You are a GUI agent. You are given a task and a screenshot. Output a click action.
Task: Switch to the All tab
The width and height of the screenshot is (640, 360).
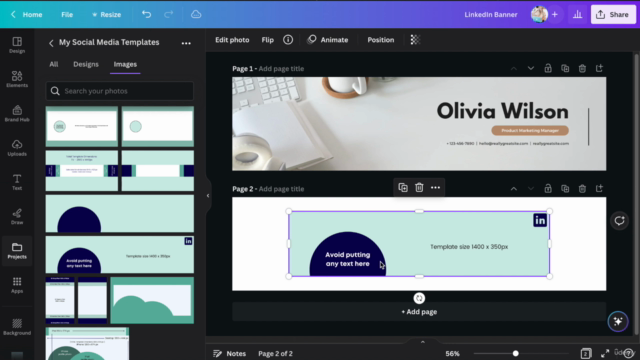coord(53,64)
